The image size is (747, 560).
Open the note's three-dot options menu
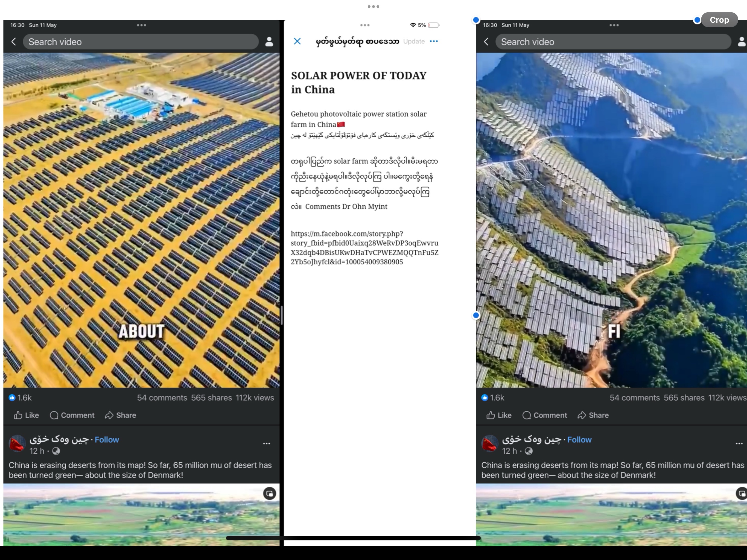pos(434,41)
